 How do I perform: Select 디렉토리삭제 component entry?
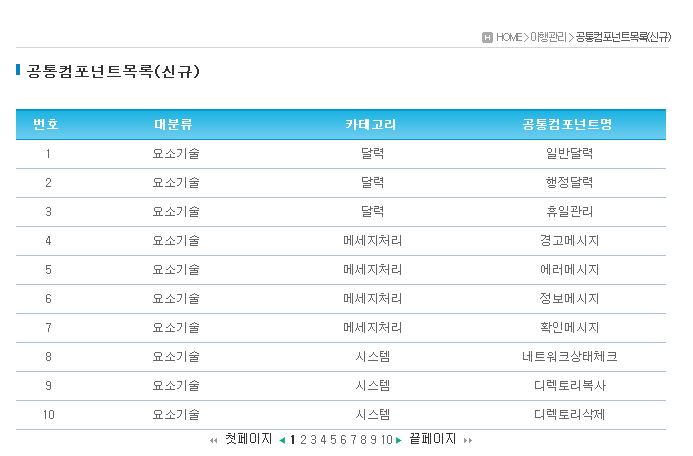568,415
